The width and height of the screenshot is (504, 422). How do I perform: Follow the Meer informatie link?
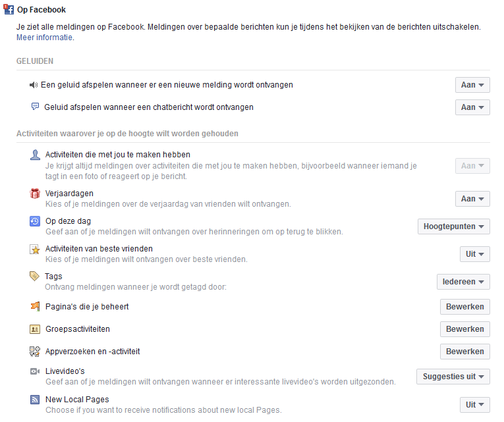click(x=45, y=38)
